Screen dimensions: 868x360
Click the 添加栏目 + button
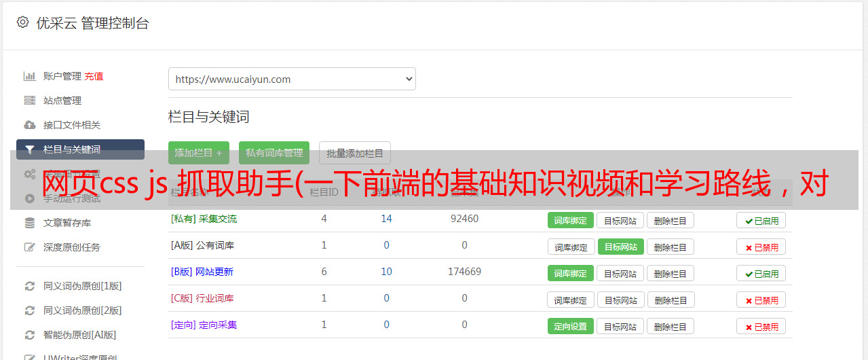[x=198, y=153]
